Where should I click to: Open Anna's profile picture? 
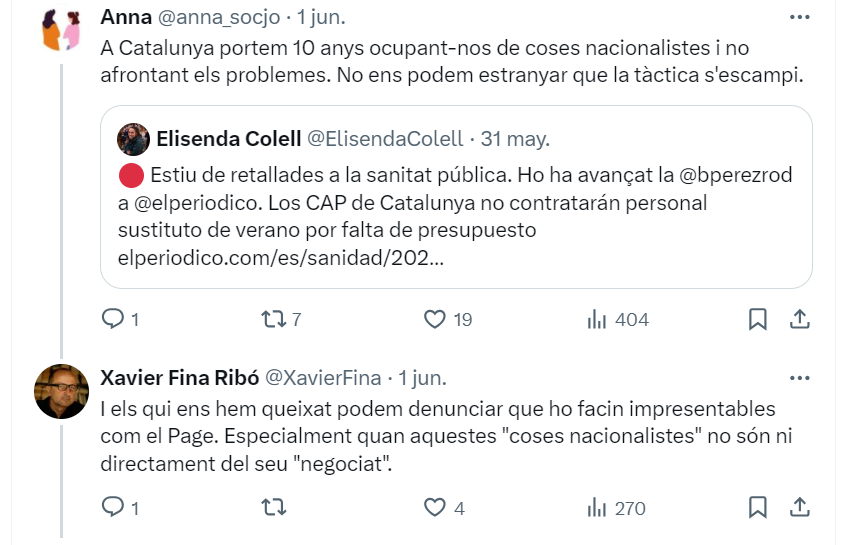61,31
